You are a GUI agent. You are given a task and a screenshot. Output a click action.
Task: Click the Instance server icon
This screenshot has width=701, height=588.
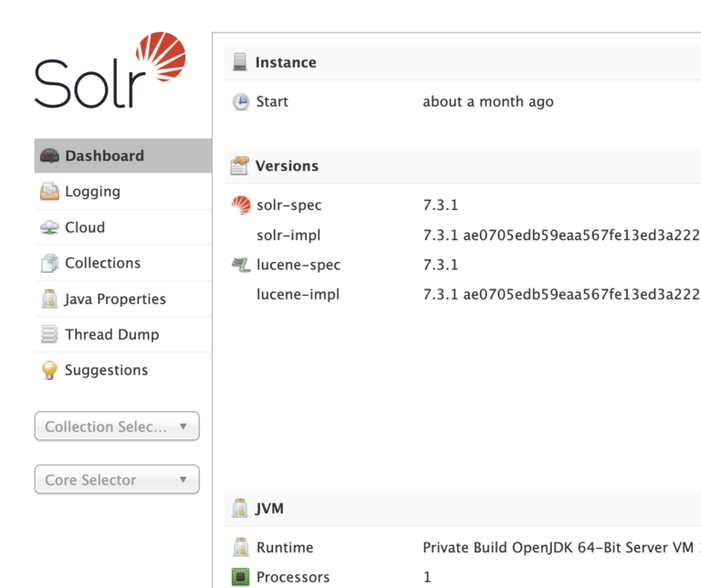(240, 62)
